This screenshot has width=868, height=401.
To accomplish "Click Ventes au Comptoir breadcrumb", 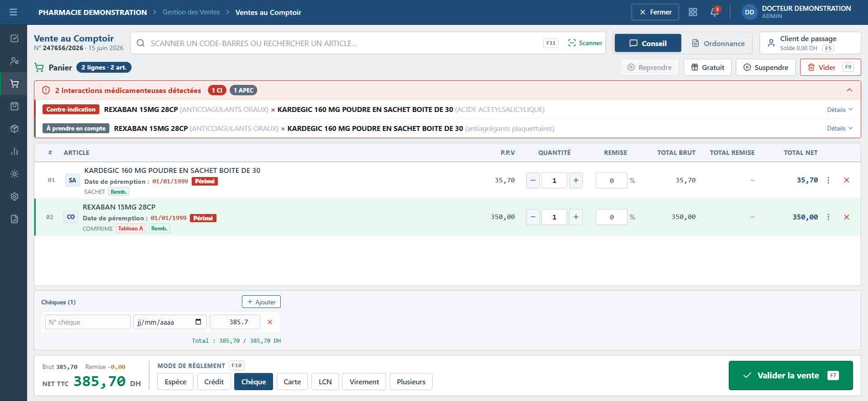I will click(x=268, y=12).
